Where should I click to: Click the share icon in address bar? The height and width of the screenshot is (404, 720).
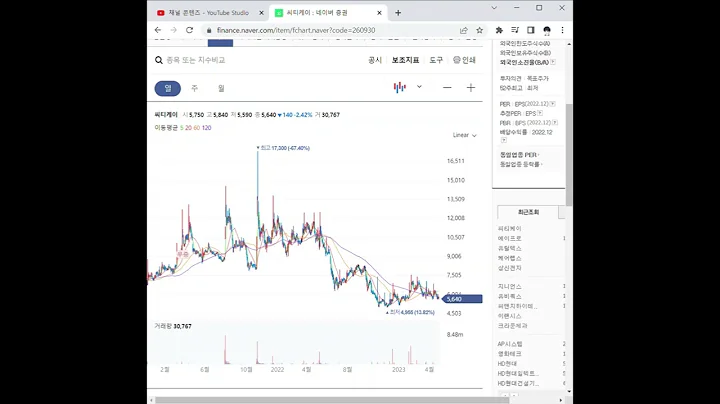pos(463,30)
